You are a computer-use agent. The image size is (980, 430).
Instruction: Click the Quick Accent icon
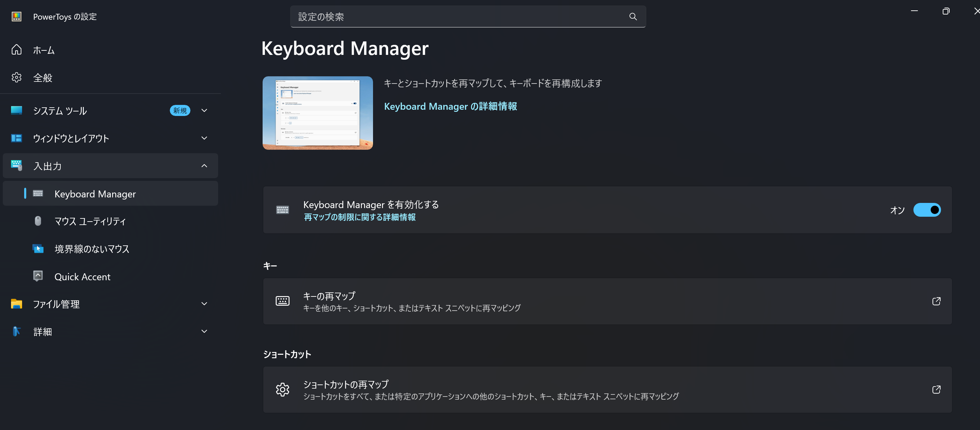tap(38, 276)
